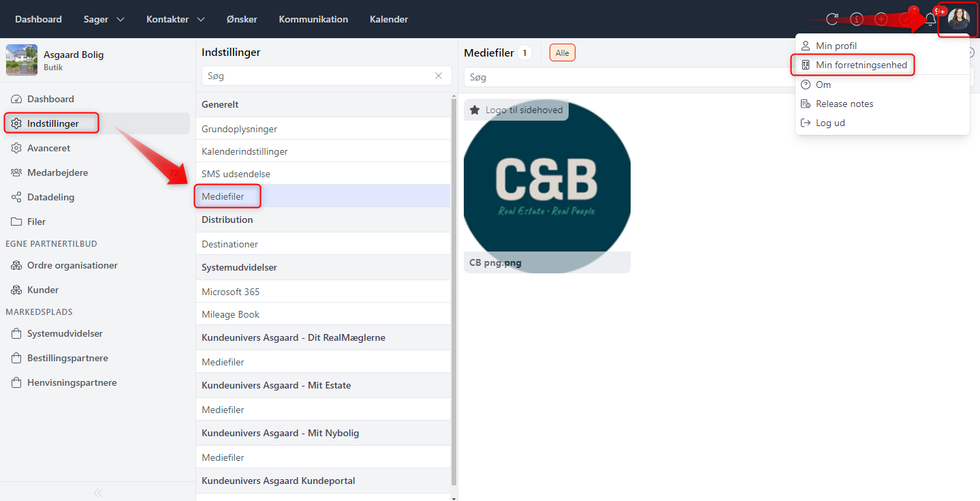Open SMS udsendelse settings
The image size is (980, 501).
323,174
